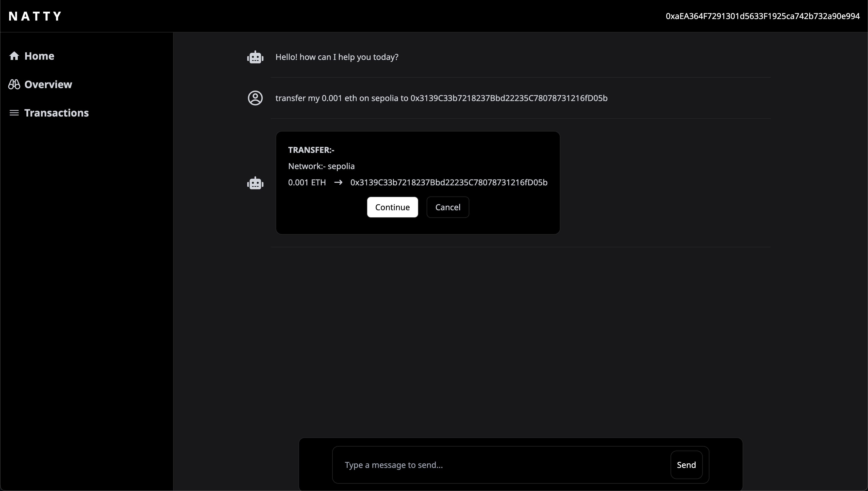Screen dimensions: 868x491
Task: Click the user avatar icon beside transfer request
Action: coord(255,98)
